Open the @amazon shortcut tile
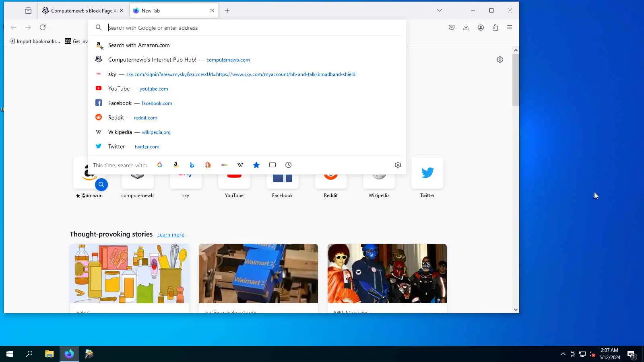Screen dimensions: 644x362 point(89,177)
